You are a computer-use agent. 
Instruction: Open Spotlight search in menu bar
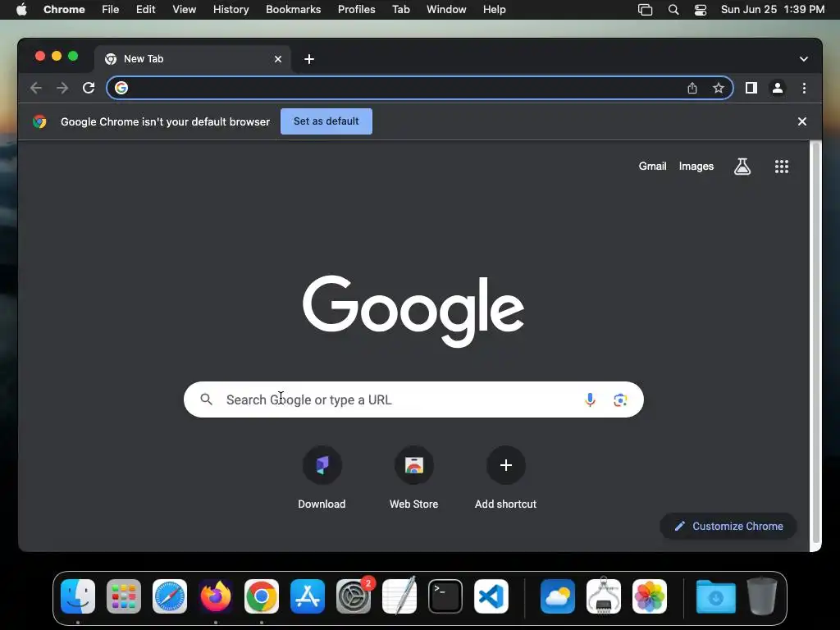tap(673, 10)
